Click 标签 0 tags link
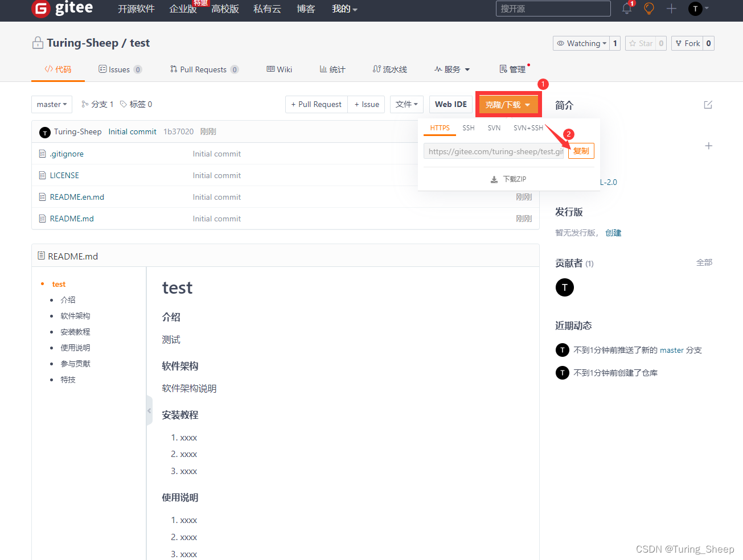Viewport: 743px width, 560px height. tap(136, 104)
